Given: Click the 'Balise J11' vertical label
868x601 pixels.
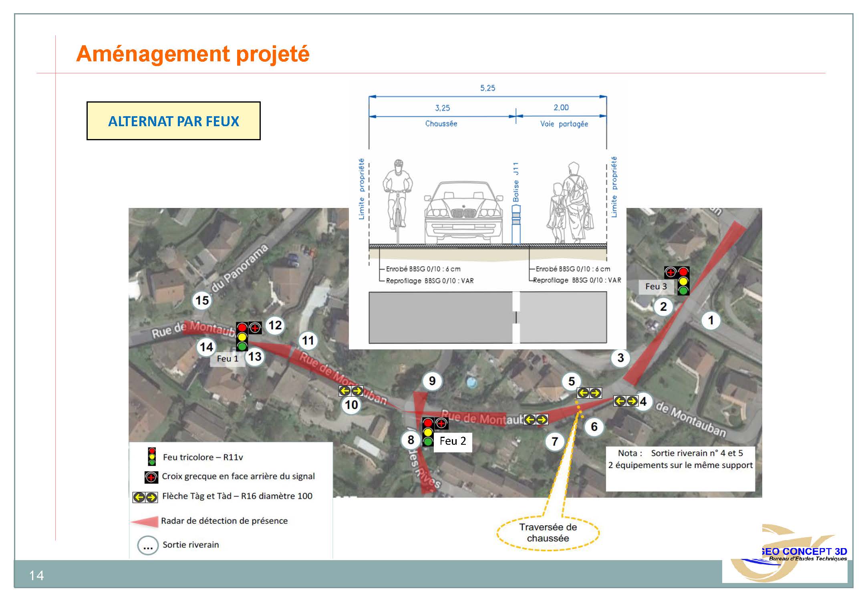Looking at the screenshot, I should 516,182.
